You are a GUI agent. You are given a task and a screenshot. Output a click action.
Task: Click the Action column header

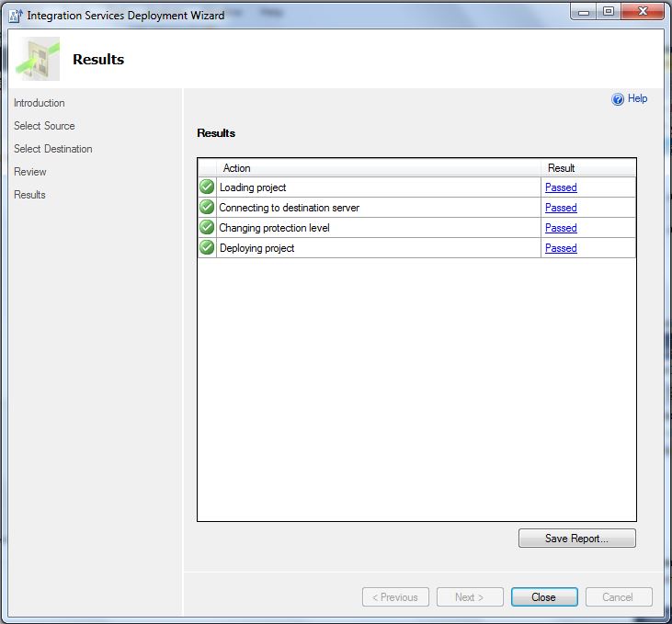point(379,168)
